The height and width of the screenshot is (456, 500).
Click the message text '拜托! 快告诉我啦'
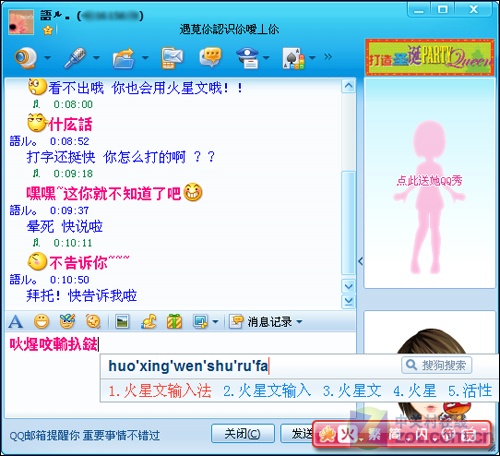click(x=82, y=296)
